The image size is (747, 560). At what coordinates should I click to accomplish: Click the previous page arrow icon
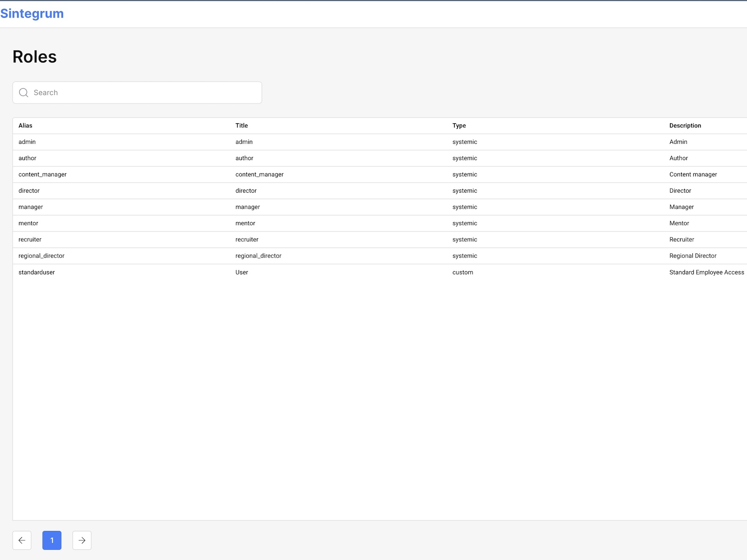pos(22,540)
